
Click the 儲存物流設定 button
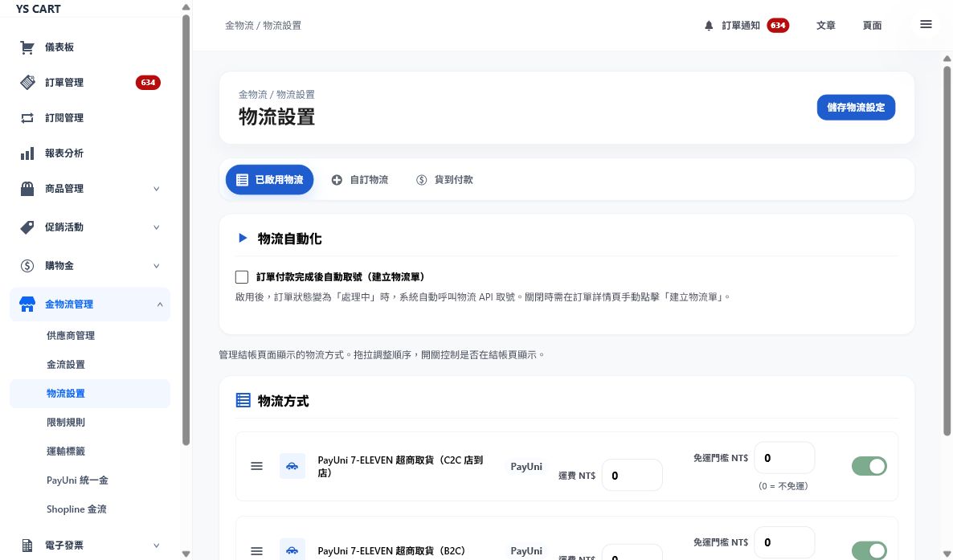(x=856, y=107)
